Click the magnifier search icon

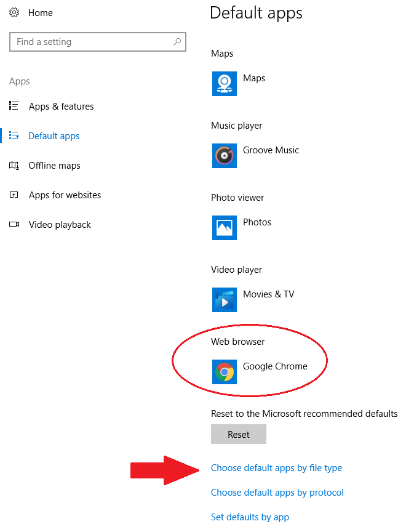click(177, 42)
